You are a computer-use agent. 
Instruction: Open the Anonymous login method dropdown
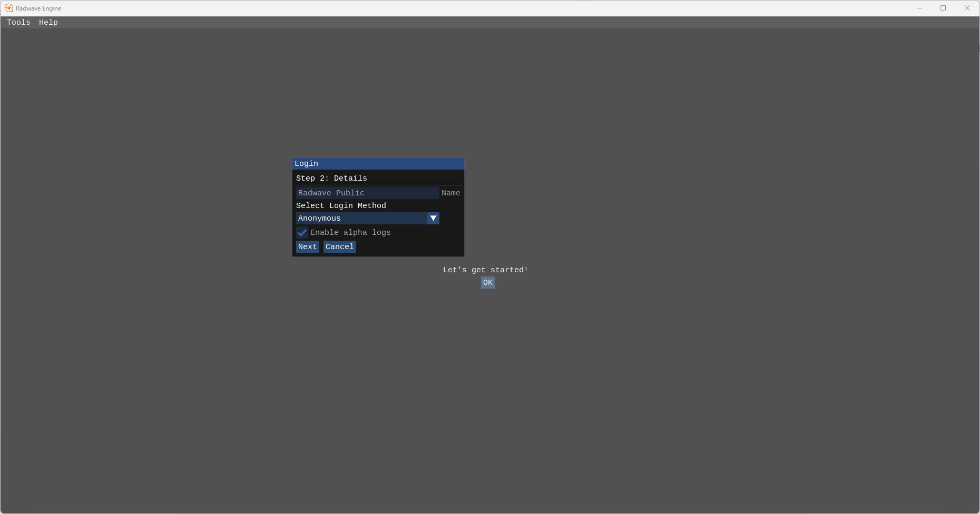pyautogui.click(x=367, y=218)
